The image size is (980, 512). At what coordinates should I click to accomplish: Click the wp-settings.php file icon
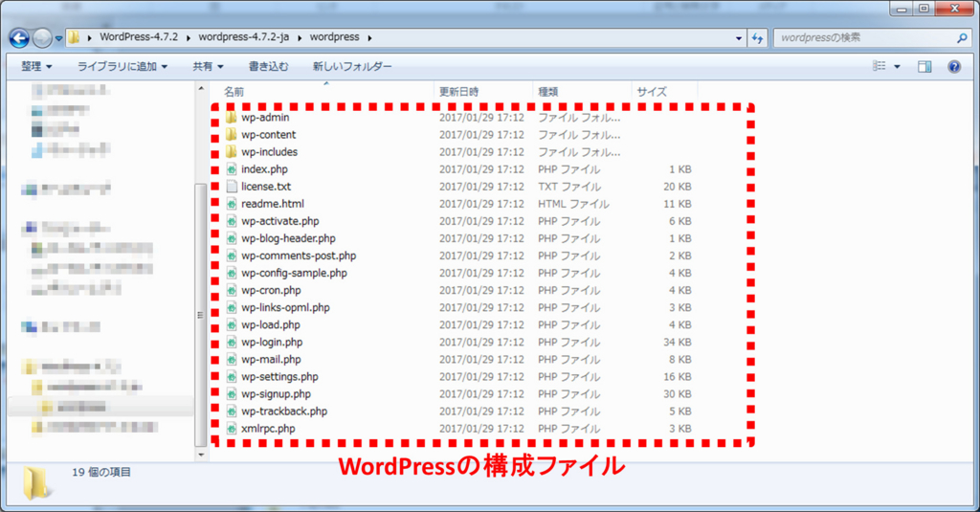click(232, 377)
